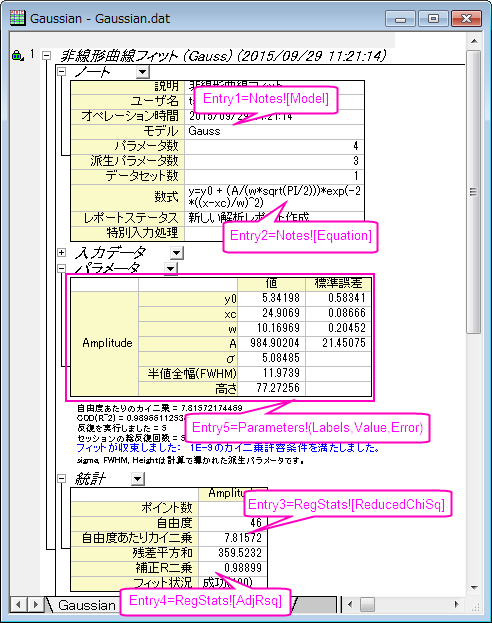Click the ユーザ名 row label
The height and width of the screenshot is (623, 492).
pos(128,101)
